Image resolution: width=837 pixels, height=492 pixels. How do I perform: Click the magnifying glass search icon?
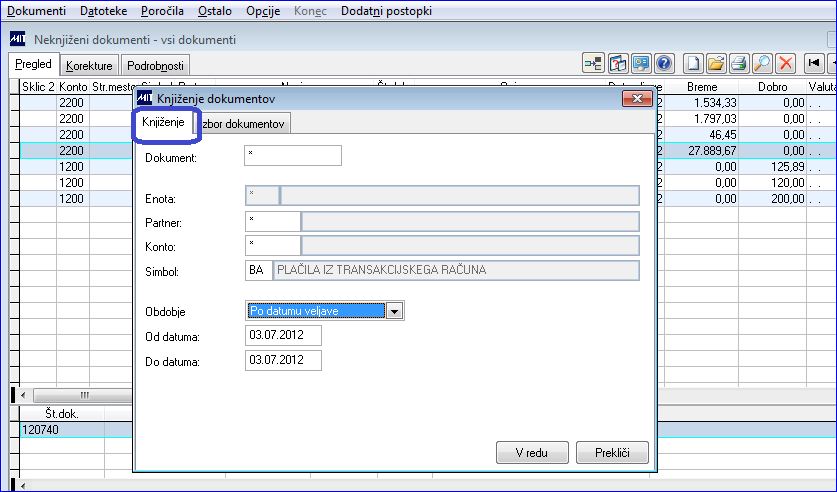pos(762,64)
